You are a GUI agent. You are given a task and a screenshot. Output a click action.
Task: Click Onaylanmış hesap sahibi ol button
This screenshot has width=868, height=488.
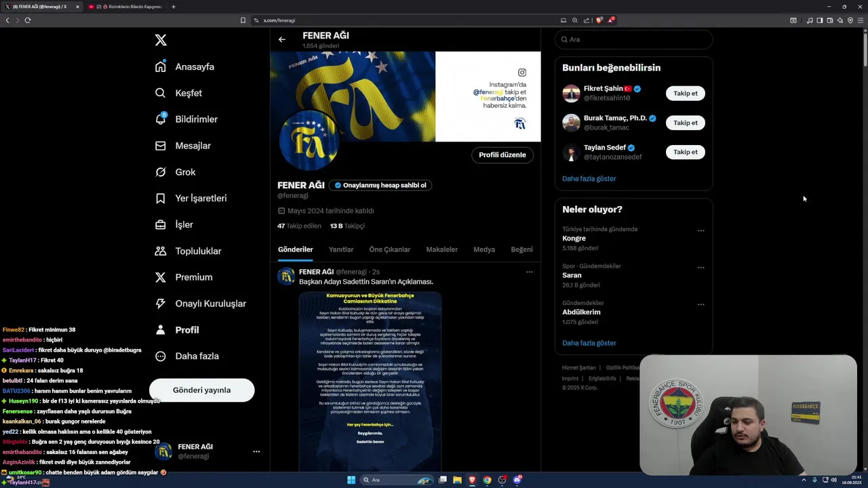pos(380,185)
